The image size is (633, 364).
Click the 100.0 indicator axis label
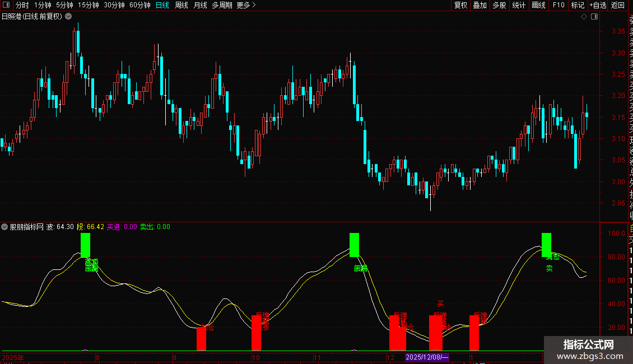pyautogui.click(x=616, y=234)
